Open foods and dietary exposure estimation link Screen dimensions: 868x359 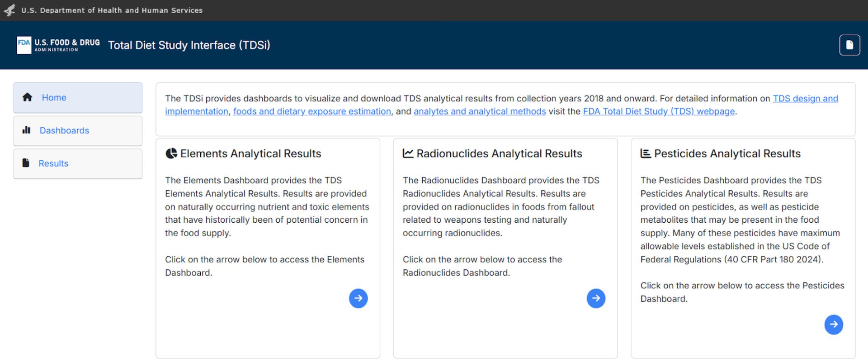click(x=312, y=111)
